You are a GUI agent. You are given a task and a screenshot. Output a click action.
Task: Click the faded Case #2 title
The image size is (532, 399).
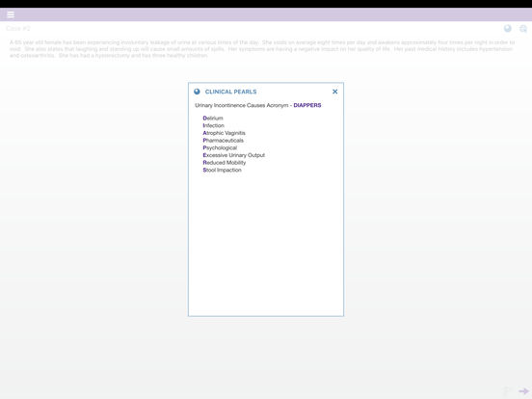(18, 29)
